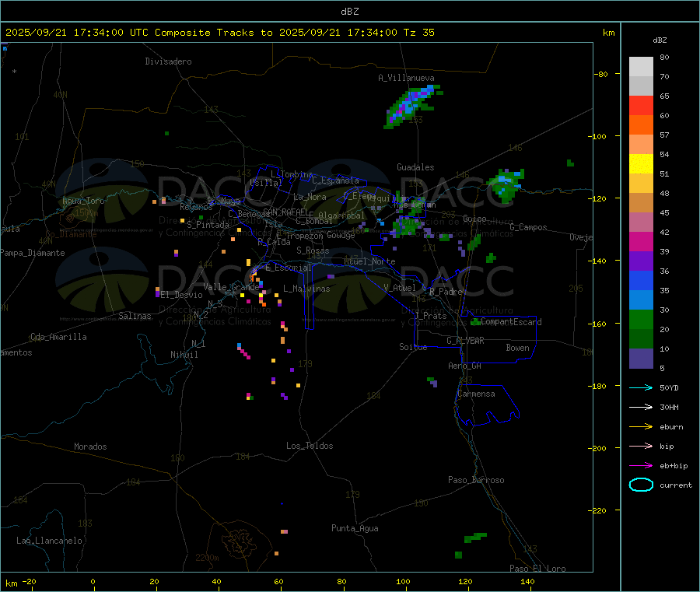Image resolution: width=700 pixels, height=592 pixels.
Task: Click the Nihuil map label
Action: [x=184, y=355]
